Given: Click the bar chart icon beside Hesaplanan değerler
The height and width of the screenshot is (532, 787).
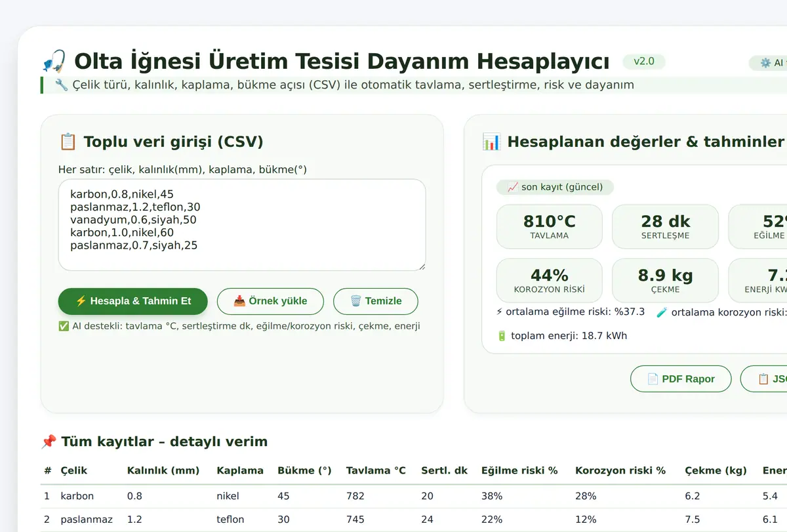Looking at the screenshot, I should pyautogui.click(x=491, y=142).
